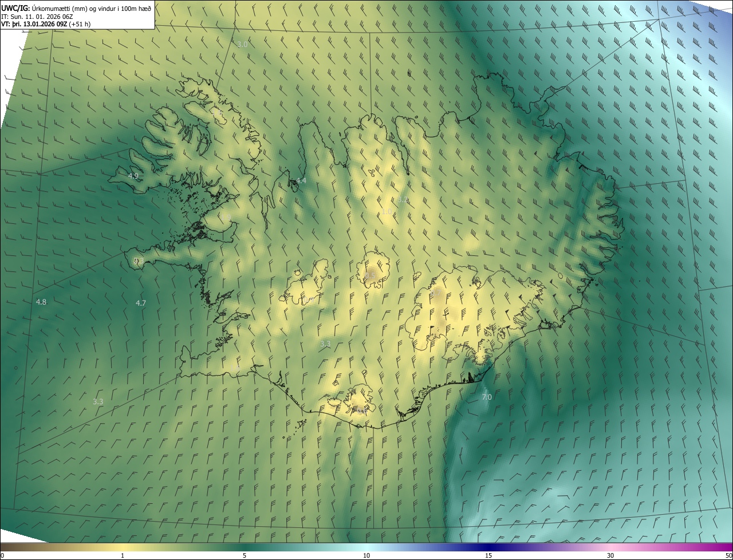Click the 3.3 value label over the southwest ocean
733x560 pixels.
click(x=98, y=401)
